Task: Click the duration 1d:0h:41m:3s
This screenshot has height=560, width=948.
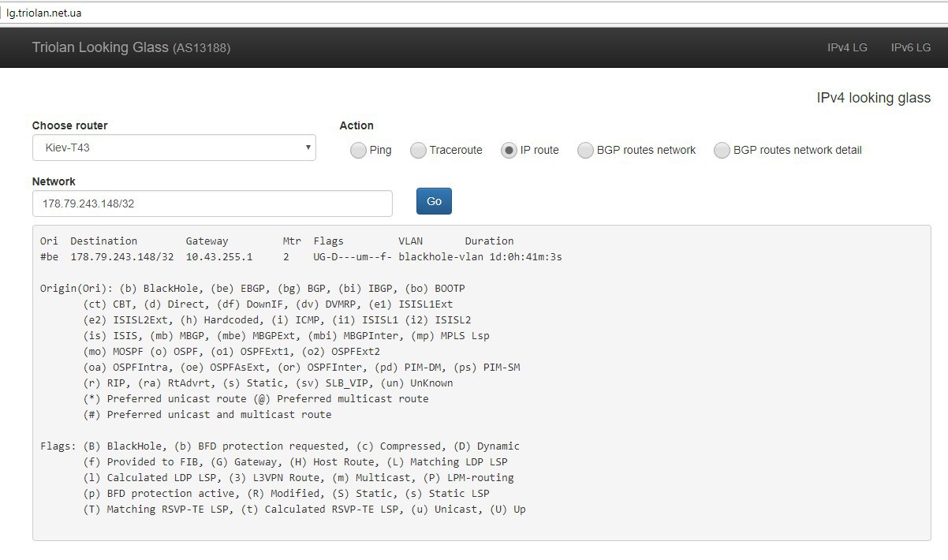Action: 526,257
